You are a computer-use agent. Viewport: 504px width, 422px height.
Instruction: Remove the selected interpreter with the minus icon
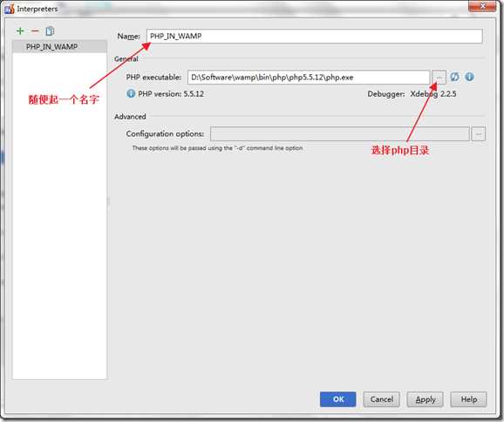pos(35,31)
